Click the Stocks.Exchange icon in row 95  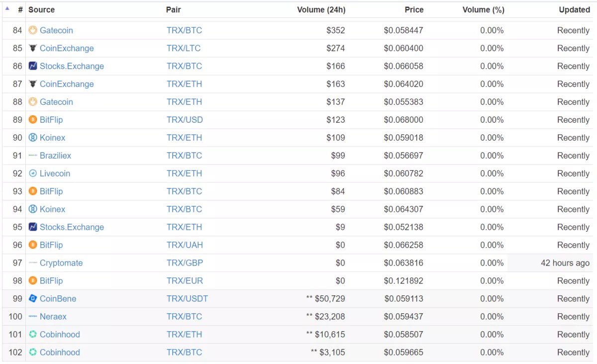pos(33,227)
